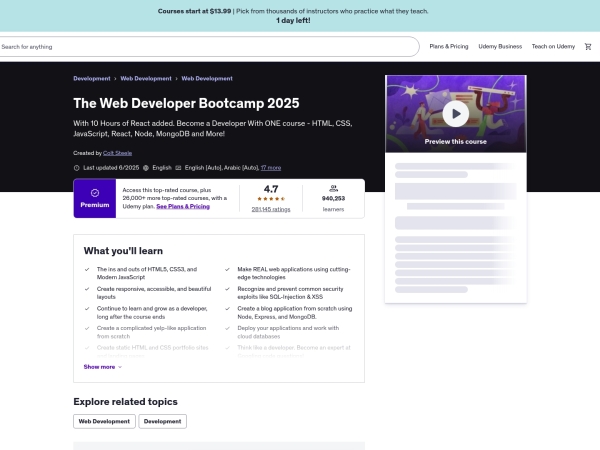Click the What you'll learn heading
This screenshot has height=450, width=600.
tap(123, 251)
